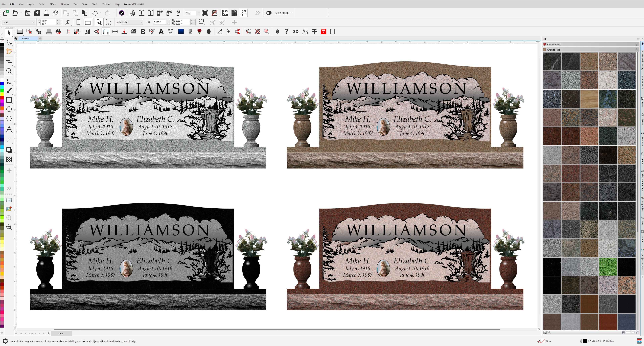644x346 pixels.
Task: Toggle show grid view button
Action: 234,13
